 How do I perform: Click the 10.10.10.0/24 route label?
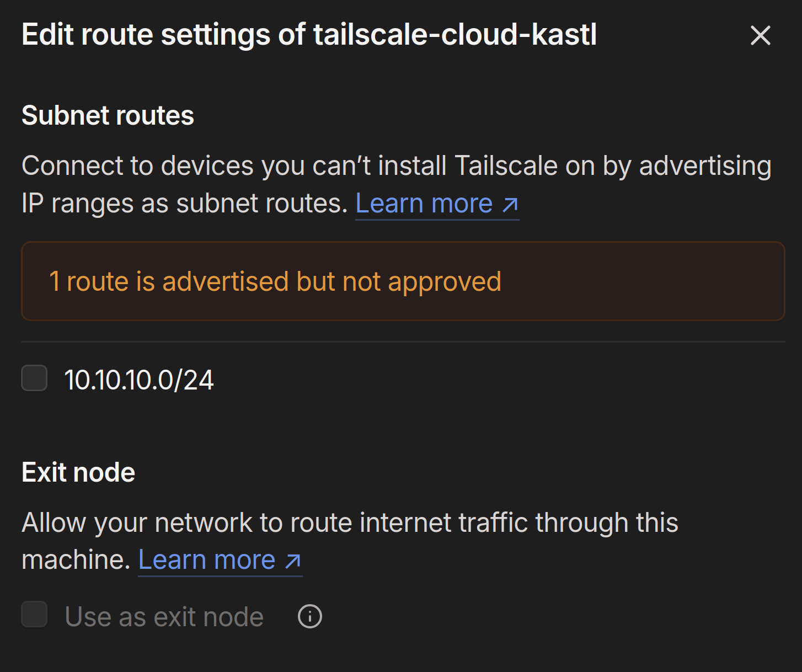pyautogui.click(x=139, y=380)
